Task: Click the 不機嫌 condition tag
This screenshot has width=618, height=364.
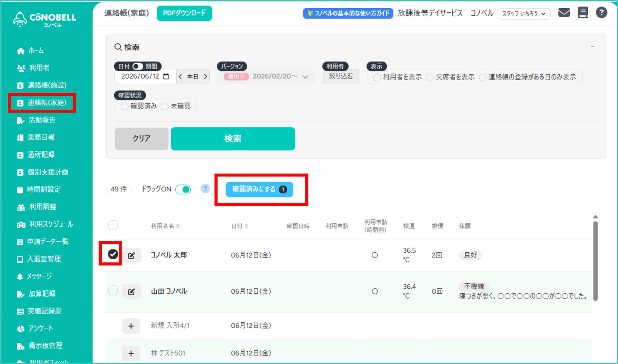Action: (474, 286)
